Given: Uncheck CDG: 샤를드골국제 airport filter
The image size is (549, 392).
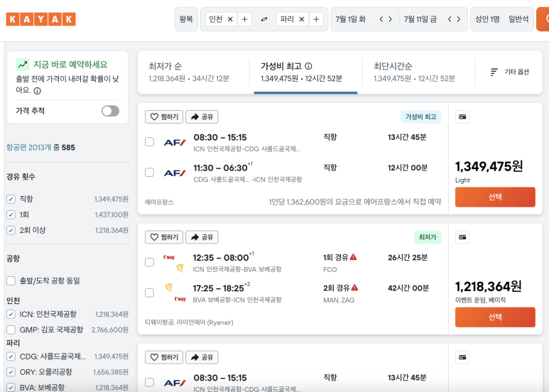Looking at the screenshot, I should click(x=11, y=356).
